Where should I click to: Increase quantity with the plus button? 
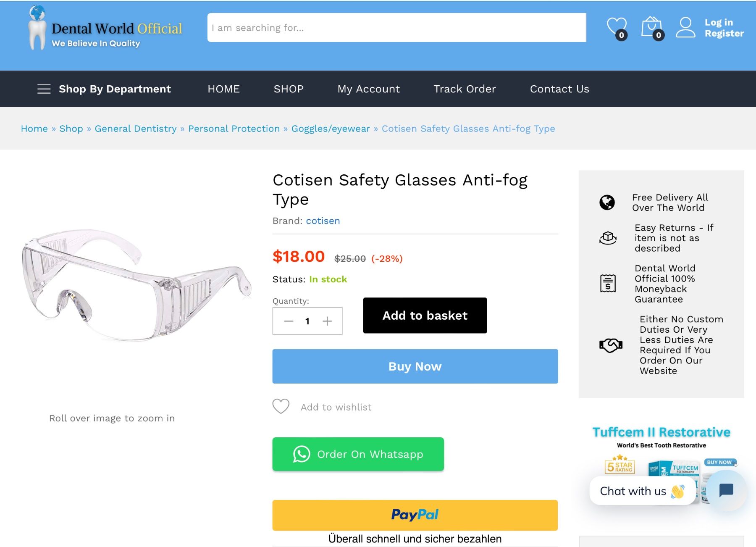click(x=327, y=321)
